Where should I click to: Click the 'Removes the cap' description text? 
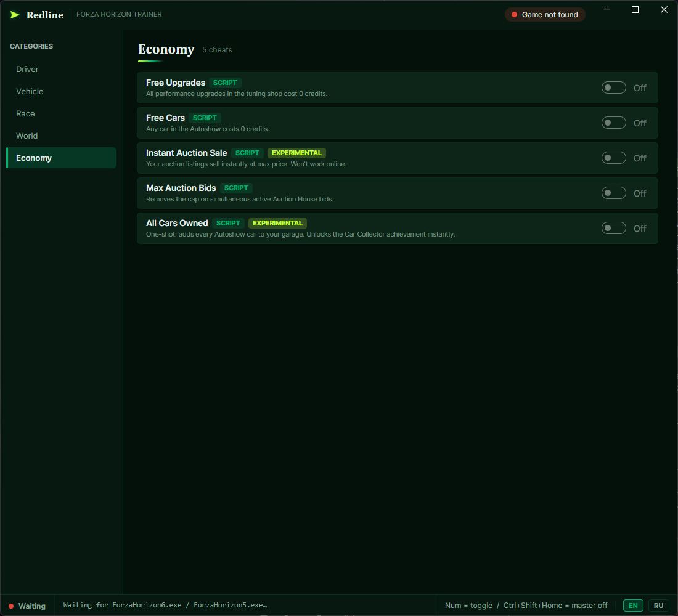[x=240, y=200]
